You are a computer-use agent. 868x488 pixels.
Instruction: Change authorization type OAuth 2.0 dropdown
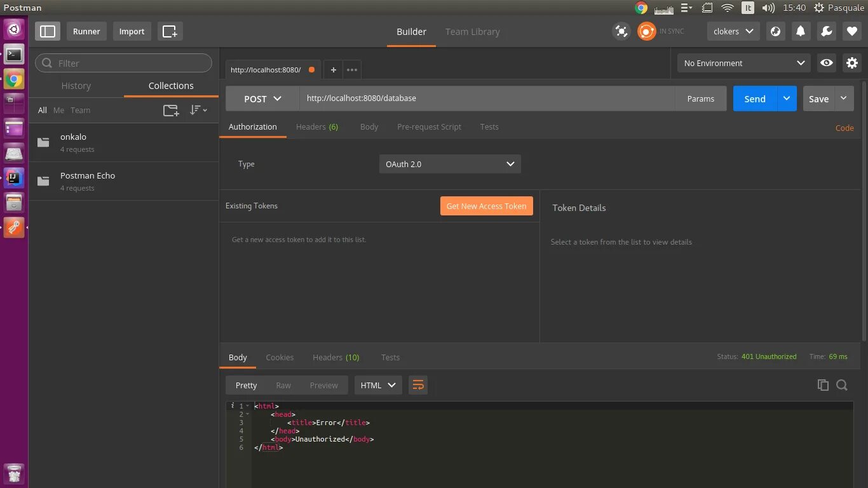[450, 164]
